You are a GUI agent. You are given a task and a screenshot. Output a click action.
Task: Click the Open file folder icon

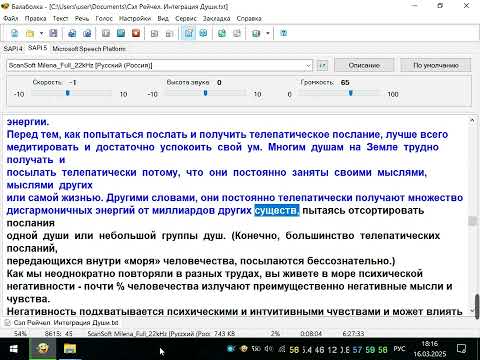(30, 33)
